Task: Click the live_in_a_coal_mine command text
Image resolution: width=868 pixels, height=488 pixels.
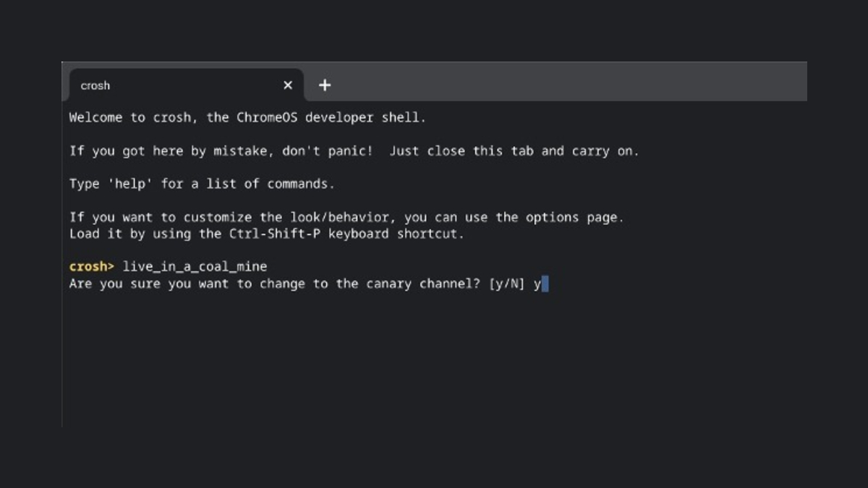Action: point(195,267)
